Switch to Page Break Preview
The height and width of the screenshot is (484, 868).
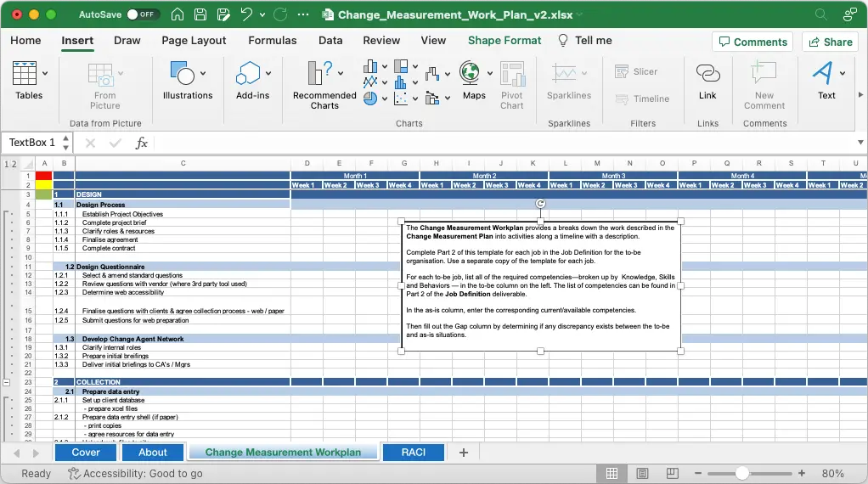[x=672, y=474]
